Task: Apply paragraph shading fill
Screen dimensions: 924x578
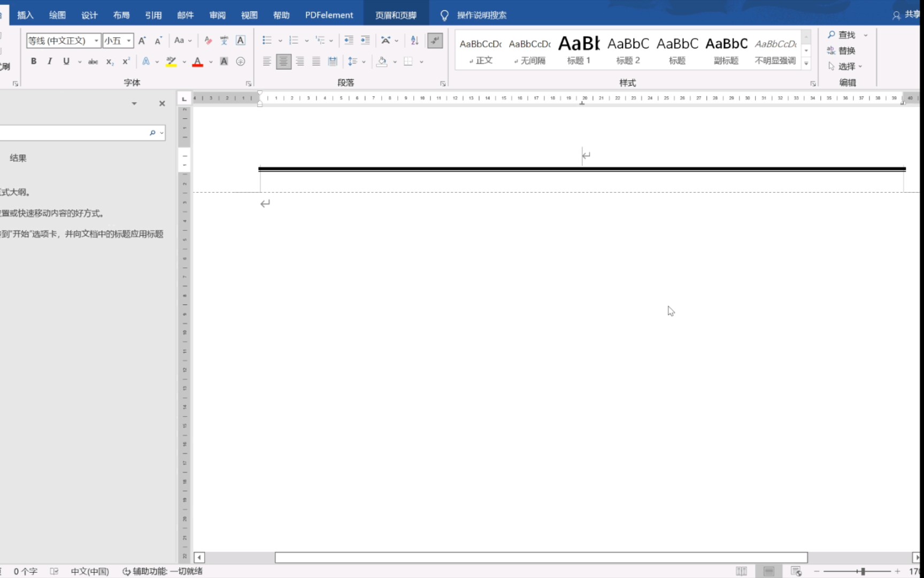Action: tap(382, 62)
